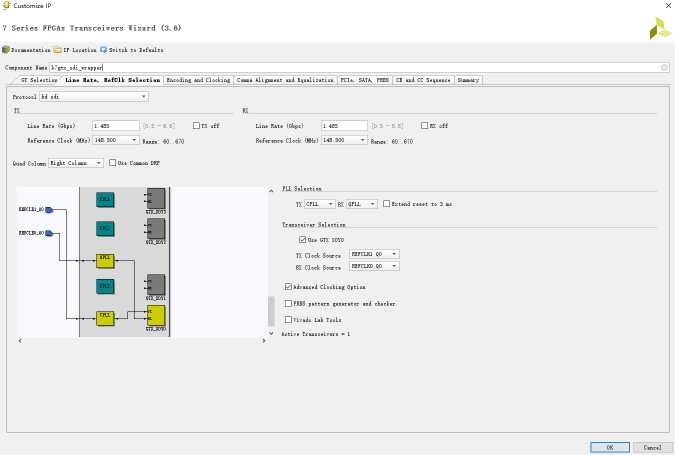
Task: Enable Vivado Lab Tools checkbox
Action: [x=288, y=319]
